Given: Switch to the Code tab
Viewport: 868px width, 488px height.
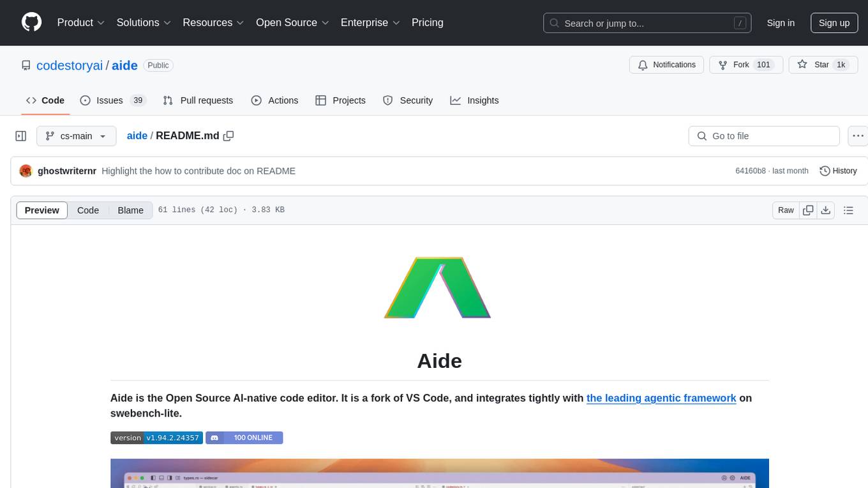Looking at the screenshot, I should tap(45, 100).
